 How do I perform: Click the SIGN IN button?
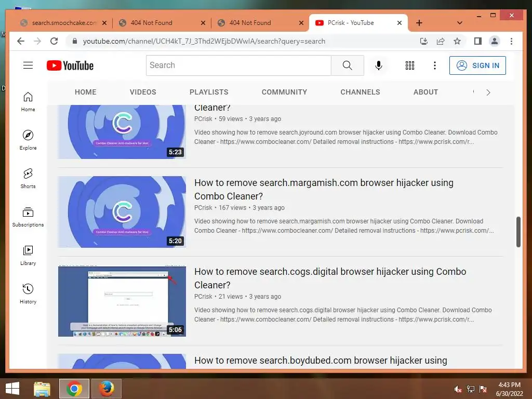point(478,65)
